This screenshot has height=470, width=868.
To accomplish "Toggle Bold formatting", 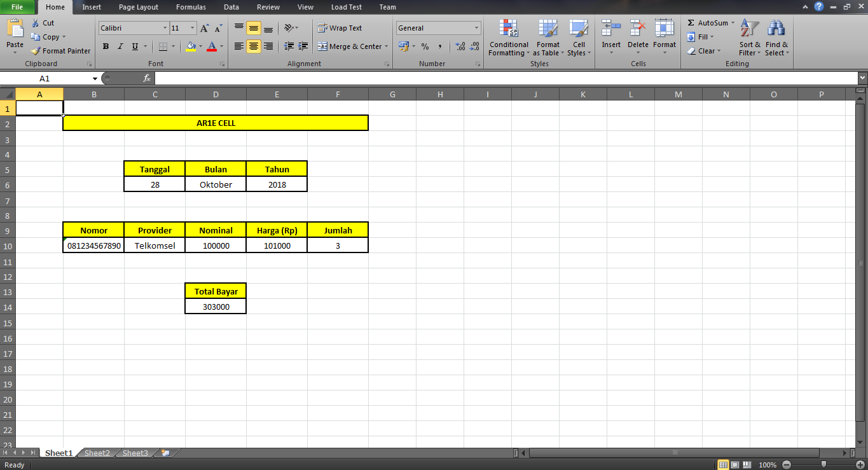I will click(x=106, y=46).
